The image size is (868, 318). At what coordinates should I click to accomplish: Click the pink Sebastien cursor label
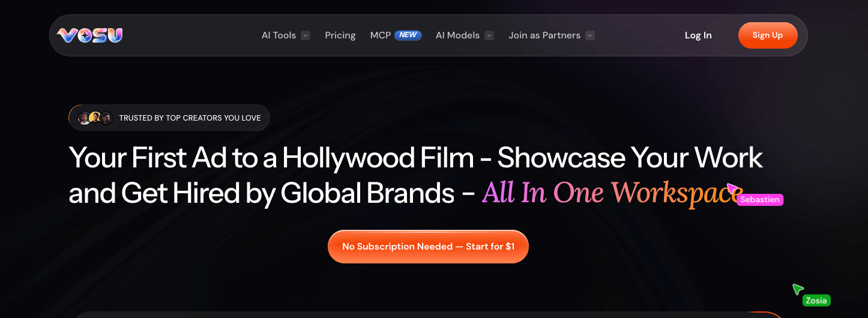760,200
